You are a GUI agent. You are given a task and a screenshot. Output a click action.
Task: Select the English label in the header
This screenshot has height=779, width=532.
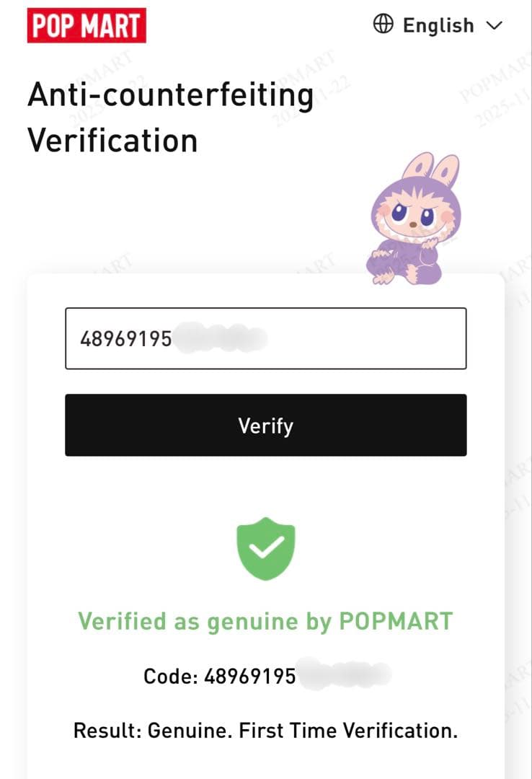pos(438,25)
